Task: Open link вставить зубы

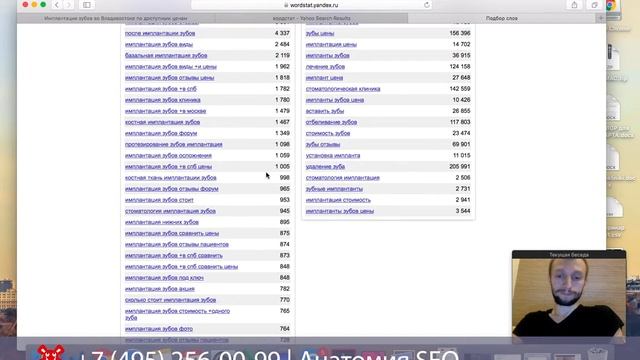Action: click(x=325, y=111)
